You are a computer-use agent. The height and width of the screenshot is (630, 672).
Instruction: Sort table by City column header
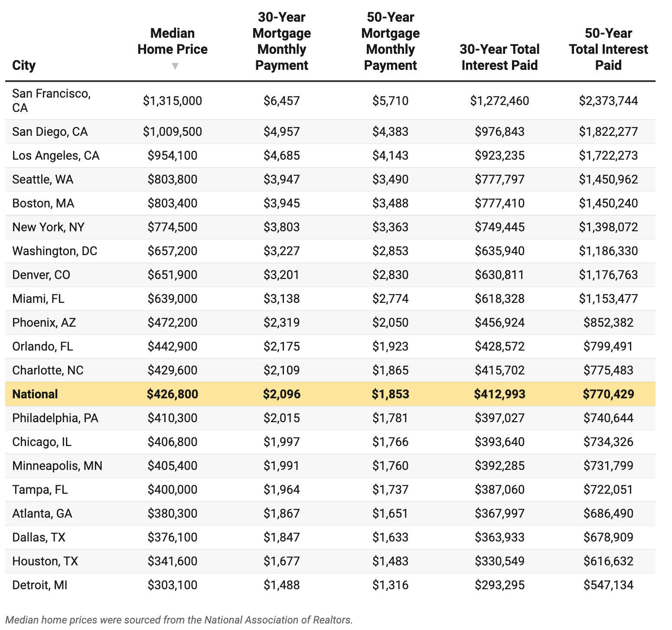(24, 65)
